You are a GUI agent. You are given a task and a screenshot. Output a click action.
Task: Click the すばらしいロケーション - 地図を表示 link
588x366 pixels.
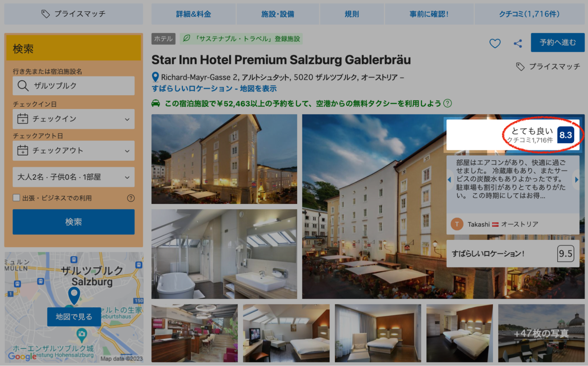tap(214, 88)
